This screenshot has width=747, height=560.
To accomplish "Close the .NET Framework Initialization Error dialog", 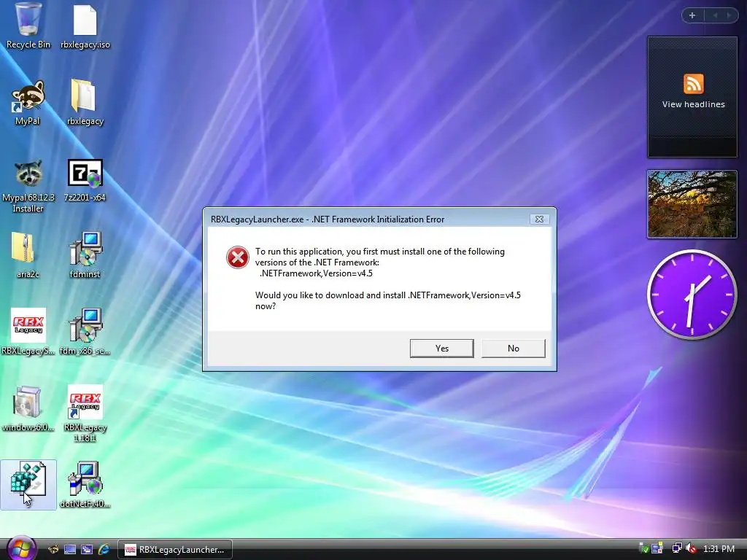I will pos(539,219).
